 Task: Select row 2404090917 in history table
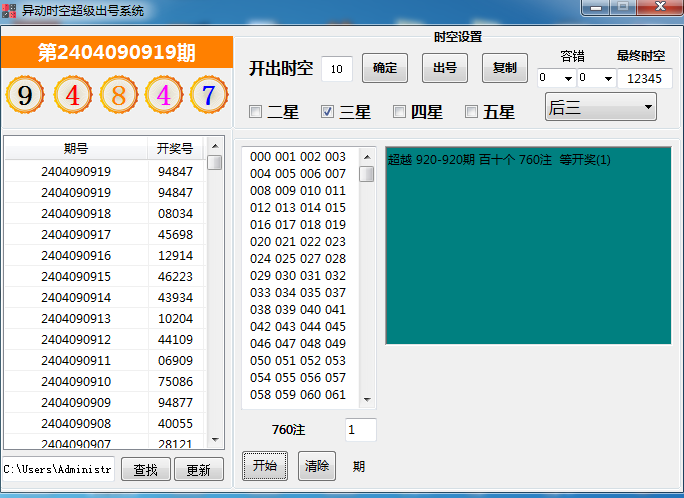click(105, 235)
